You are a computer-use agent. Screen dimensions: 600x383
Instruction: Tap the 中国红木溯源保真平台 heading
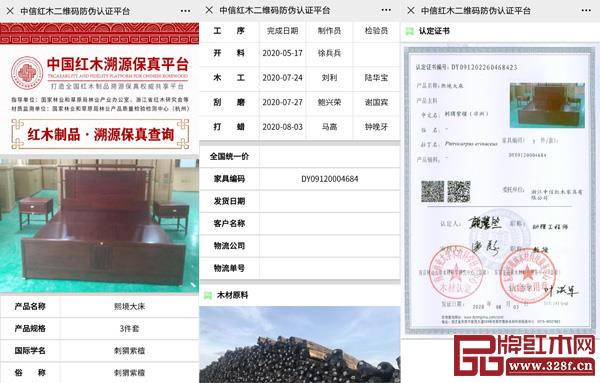point(118,64)
